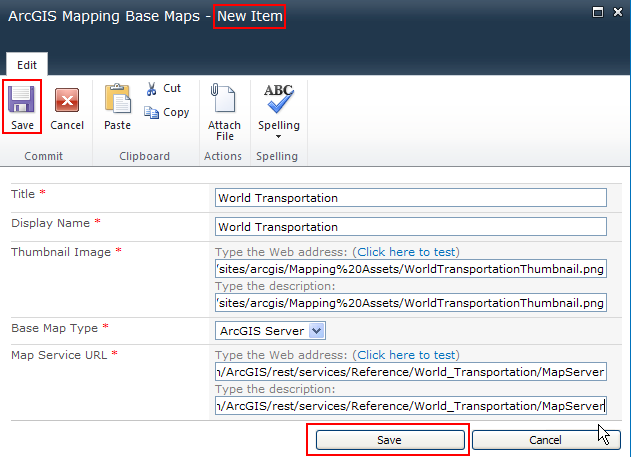This screenshot has height=457, width=631.
Task: Click the Cut scissors icon
Action: pyautogui.click(x=153, y=89)
